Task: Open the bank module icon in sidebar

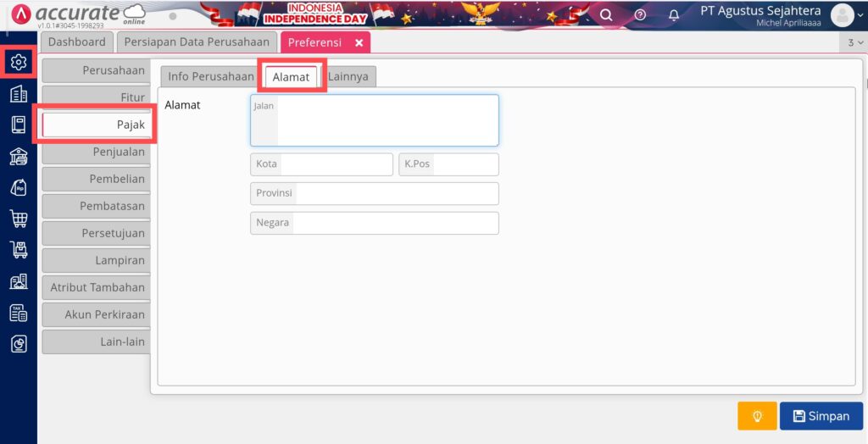Action: point(18,156)
